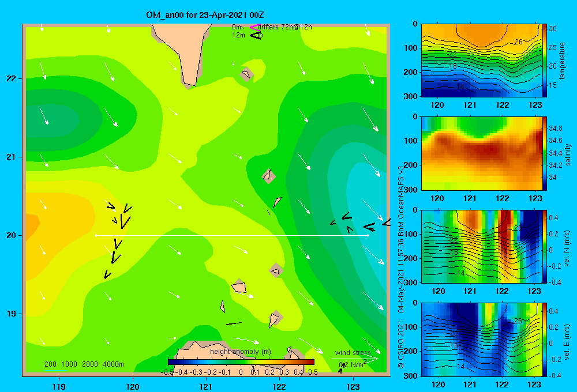
Task: Click the temperature color scale bar
Action: click(545, 61)
